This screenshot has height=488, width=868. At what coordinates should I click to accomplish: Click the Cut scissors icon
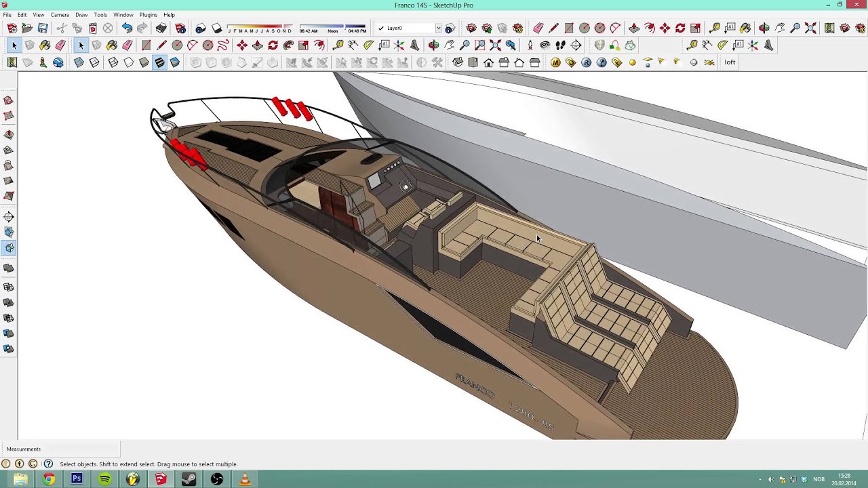[62, 28]
